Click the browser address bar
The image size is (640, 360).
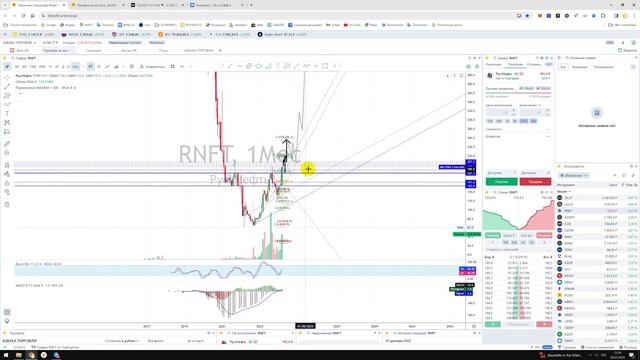pyautogui.click(x=278, y=16)
